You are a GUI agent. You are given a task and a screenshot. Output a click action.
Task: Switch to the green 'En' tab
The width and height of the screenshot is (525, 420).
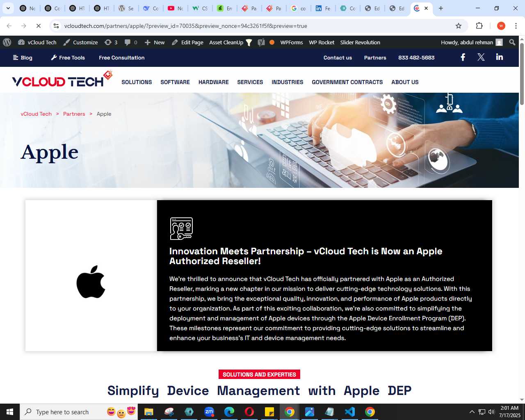tap(224, 8)
